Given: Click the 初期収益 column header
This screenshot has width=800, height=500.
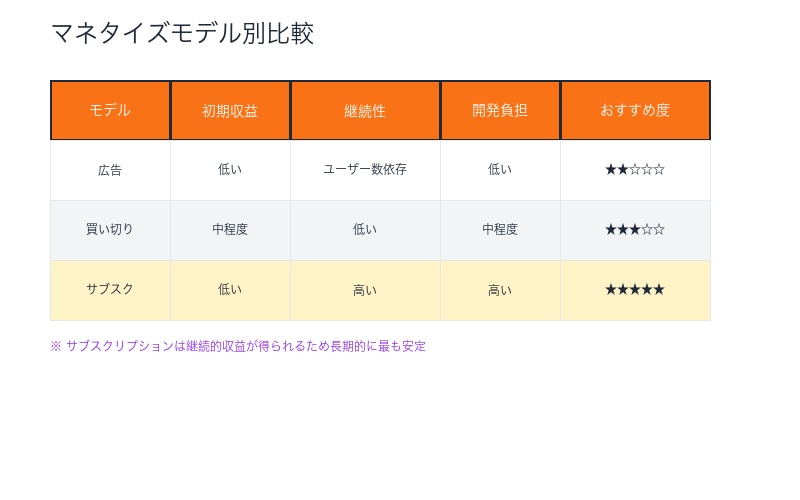Looking at the screenshot, I should click(230, 111).
